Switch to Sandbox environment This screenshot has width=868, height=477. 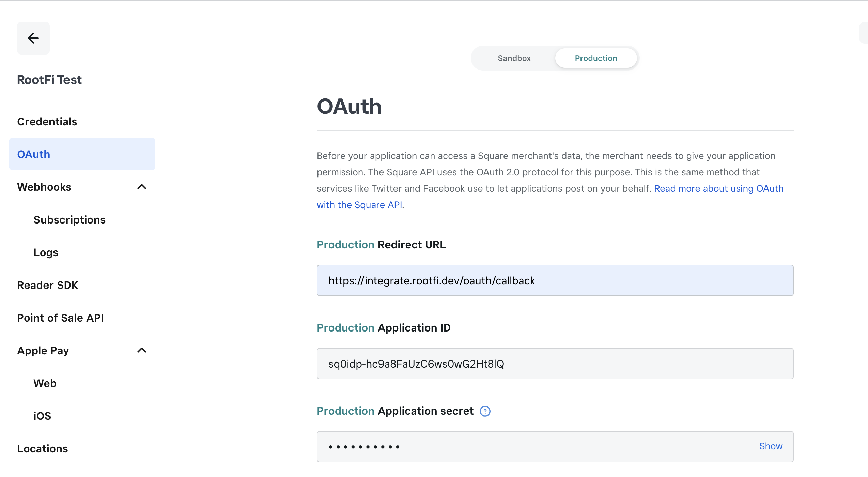(x=514, y=58)
